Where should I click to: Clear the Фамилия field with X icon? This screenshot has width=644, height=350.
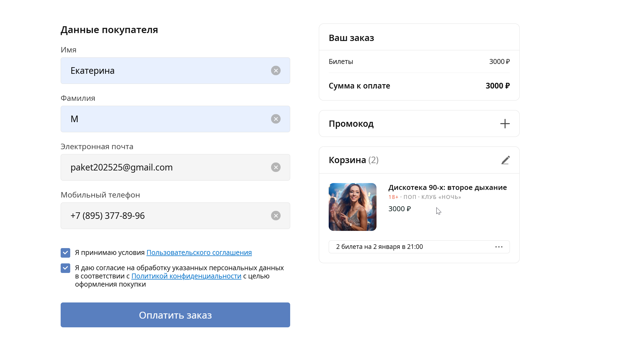click(276, 119)
